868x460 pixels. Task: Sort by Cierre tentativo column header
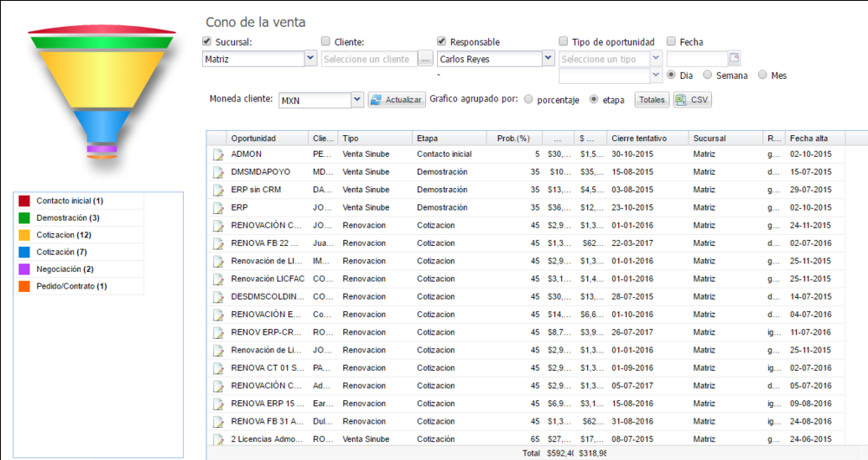(648, 139)
